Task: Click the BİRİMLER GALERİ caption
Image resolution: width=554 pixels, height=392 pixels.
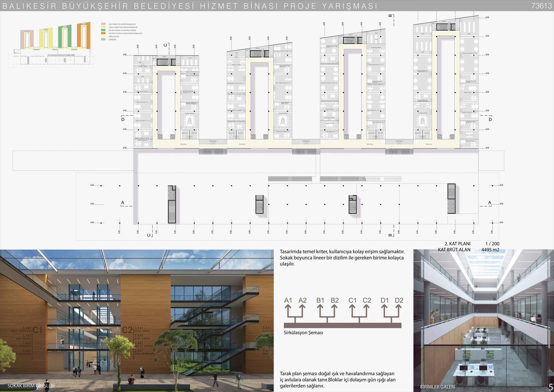Action: (437, 387)
